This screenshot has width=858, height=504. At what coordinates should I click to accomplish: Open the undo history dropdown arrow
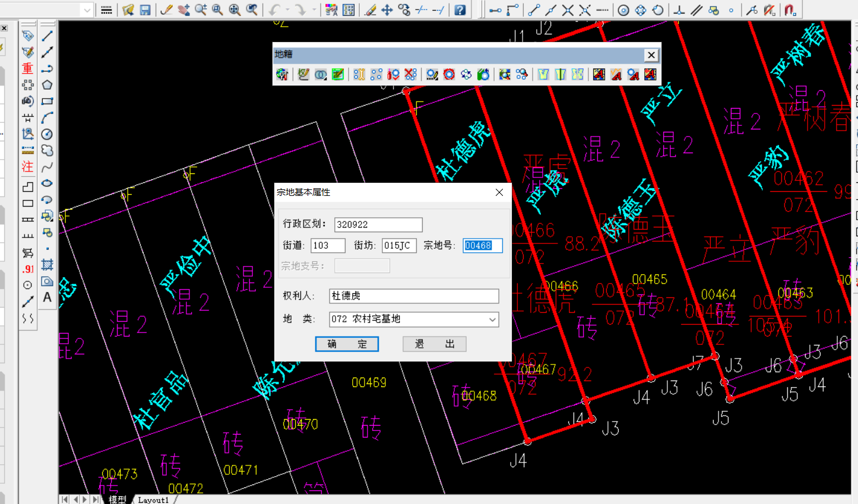(287, 10)
